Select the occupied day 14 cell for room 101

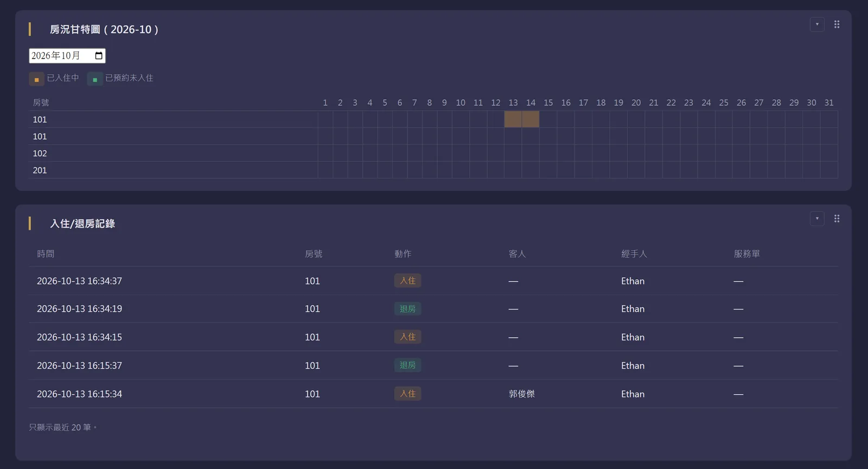point(531,119)
